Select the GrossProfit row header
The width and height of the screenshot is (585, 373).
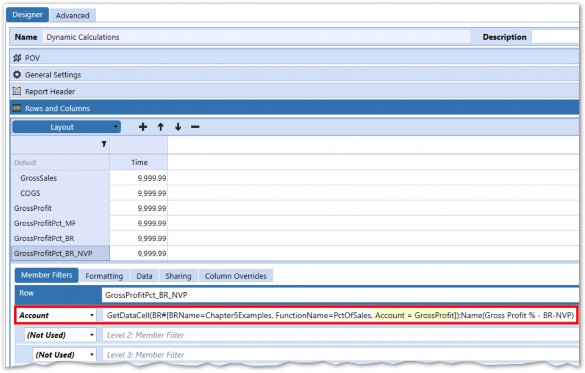pyautogui.click(x=60, y=208)
